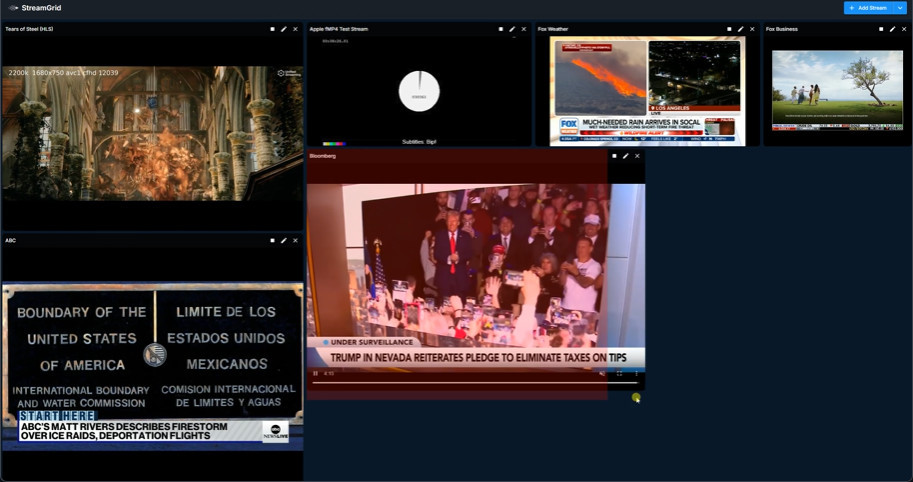Viewport: 913px width, 482px height.
Task: Edit the Fox Business stream
Action: coord(893,29)
